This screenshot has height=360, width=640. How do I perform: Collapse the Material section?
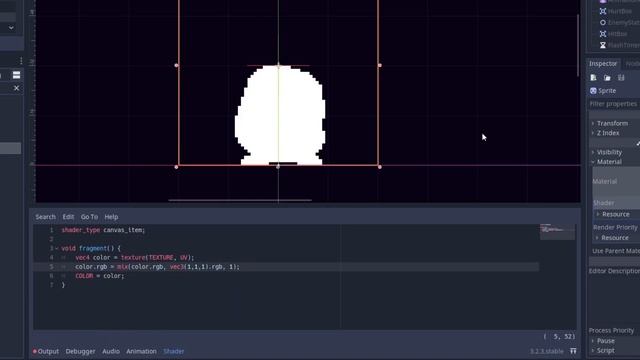coord(609,162)
